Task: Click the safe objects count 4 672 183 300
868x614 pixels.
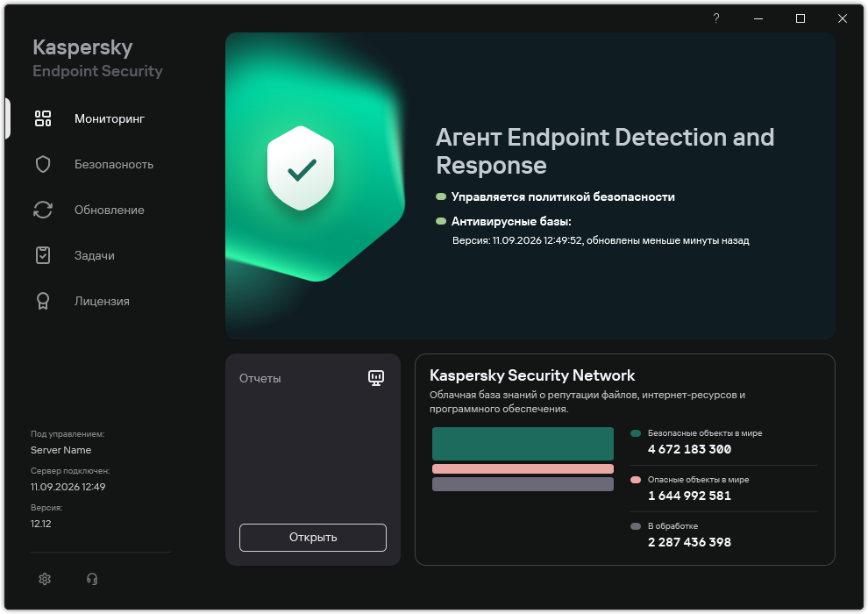Action: (689, 450)
